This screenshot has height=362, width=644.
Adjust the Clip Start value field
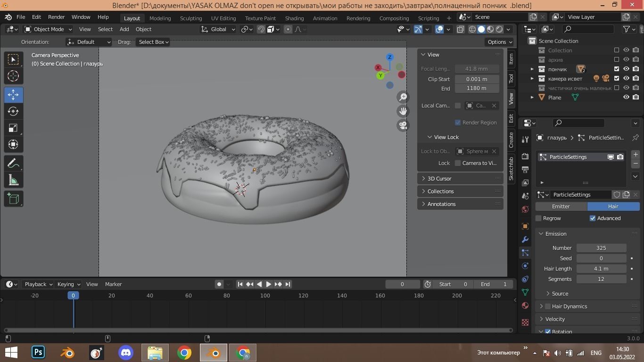coord(477,79)
